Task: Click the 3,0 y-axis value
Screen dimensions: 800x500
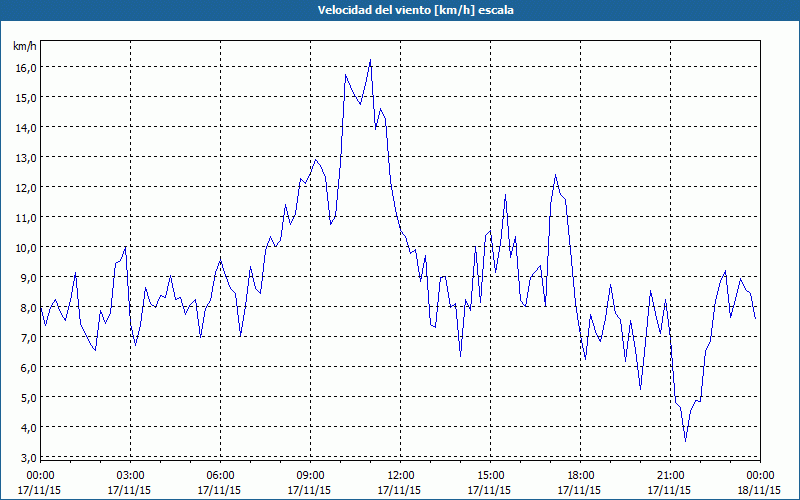Action: point(29,458)
